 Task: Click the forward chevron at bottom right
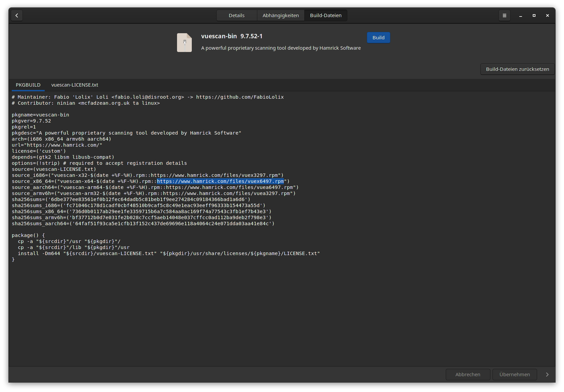click(547, 375)
